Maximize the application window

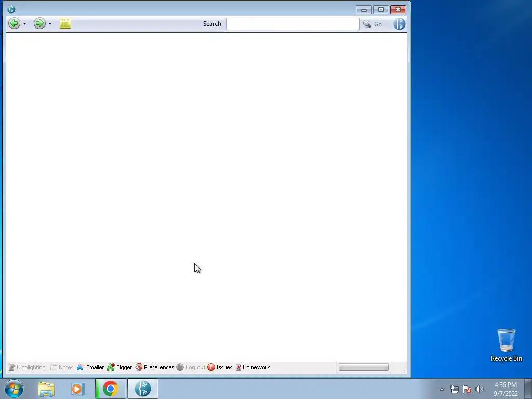pyautogui.click(x=381, y=9)
